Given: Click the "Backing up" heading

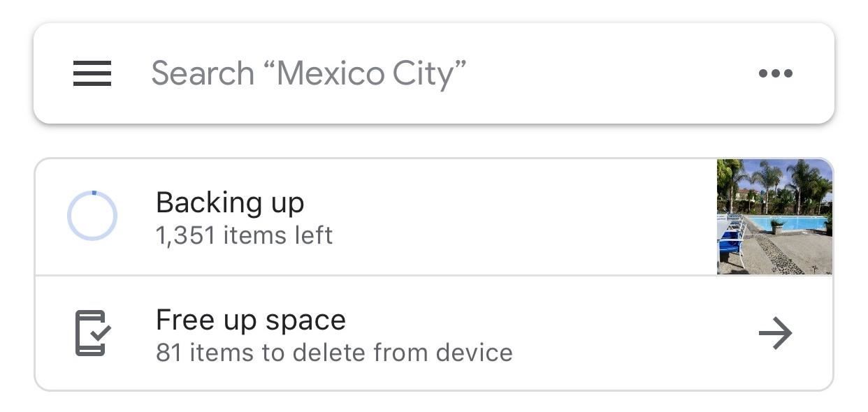Looking at the screenshot, I should coord(230,203).
